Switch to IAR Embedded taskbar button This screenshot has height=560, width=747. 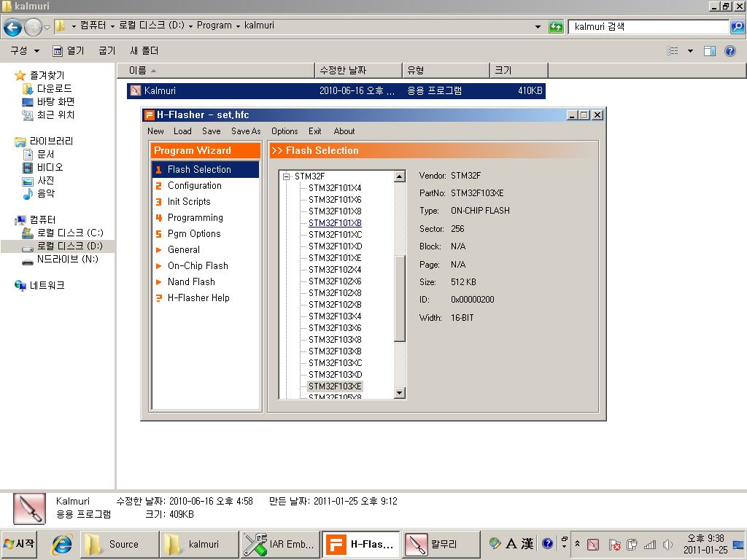pos(279,544)
